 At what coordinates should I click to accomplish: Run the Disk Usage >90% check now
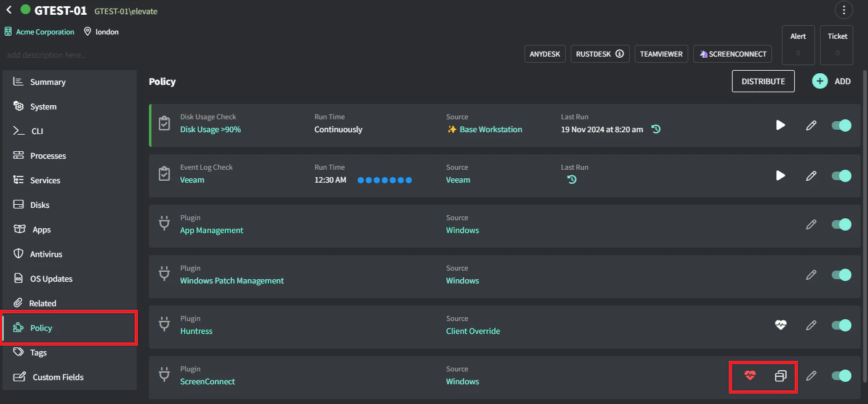coord(781,125)
